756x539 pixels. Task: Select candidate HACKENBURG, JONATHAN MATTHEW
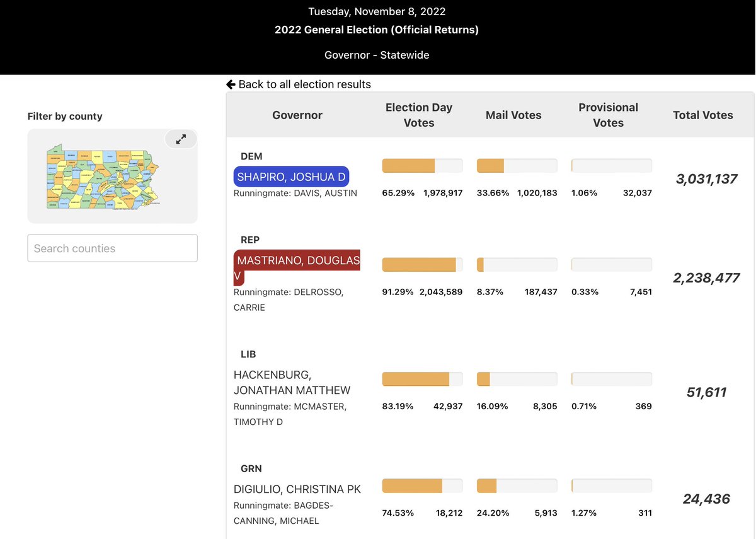click(x=292, y=383)
